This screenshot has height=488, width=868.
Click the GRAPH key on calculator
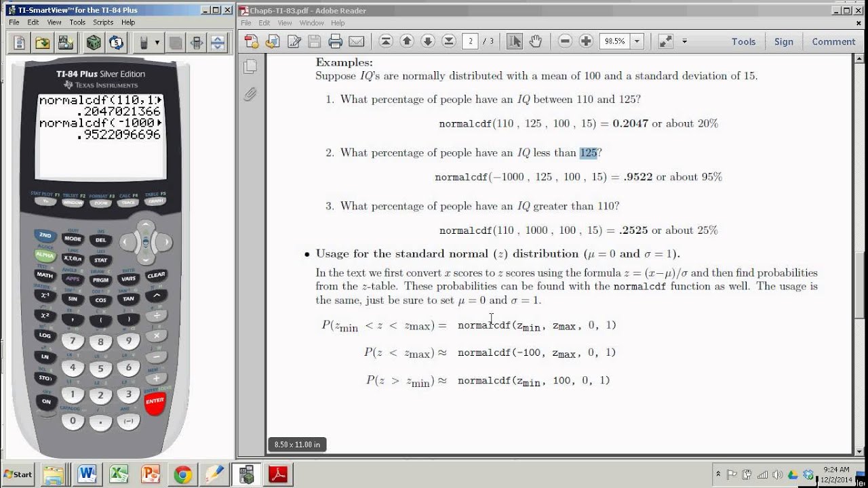(155, 201)
